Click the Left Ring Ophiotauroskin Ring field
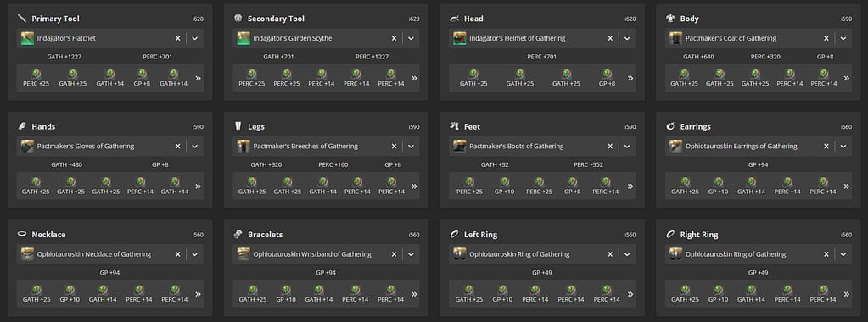Viewport: 868px width, 322px height. tap(542, 254)
